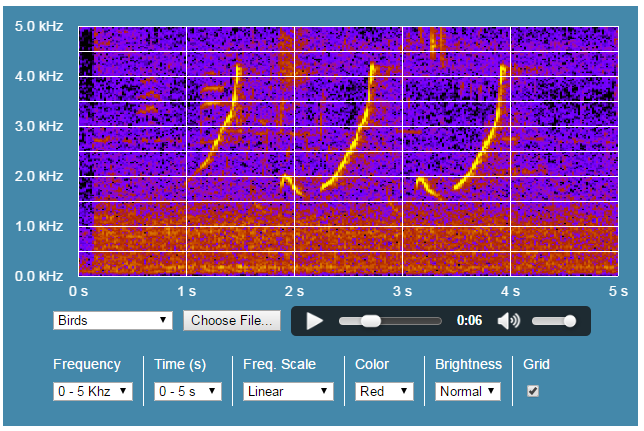Screen dimensions: 644x431
Task: Click the audio progress slider thumb
Action: point(371,321)
